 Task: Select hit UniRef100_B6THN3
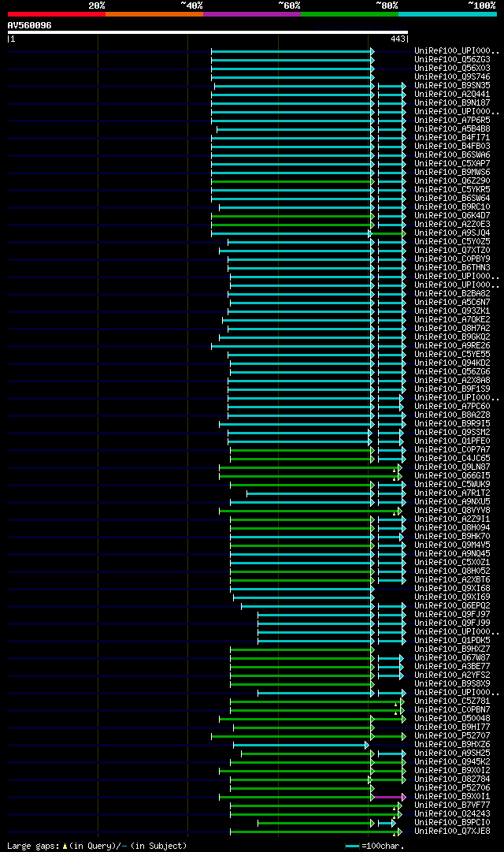452,269
